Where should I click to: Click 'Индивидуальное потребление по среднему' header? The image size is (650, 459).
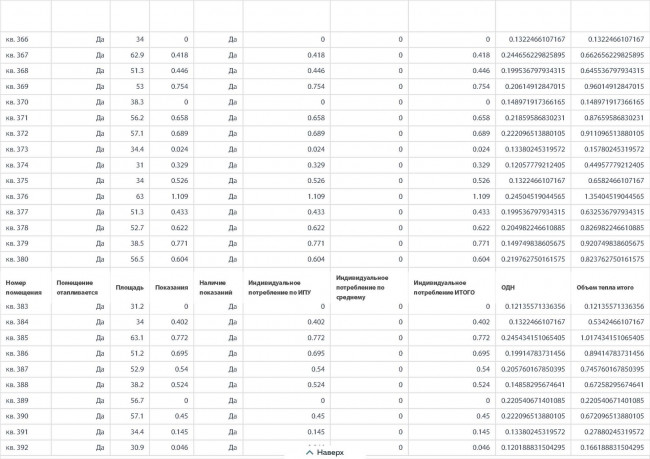[x=362, y=287]
